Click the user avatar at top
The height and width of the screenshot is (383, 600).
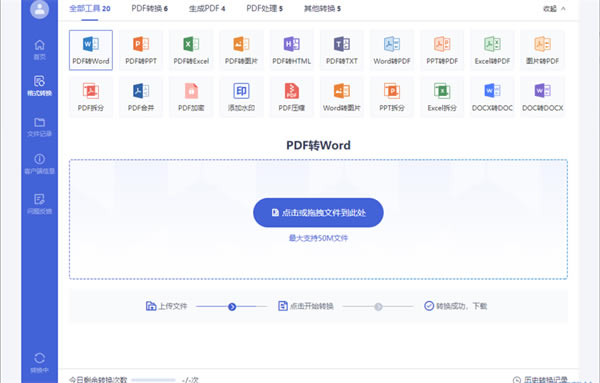point(39,9)
